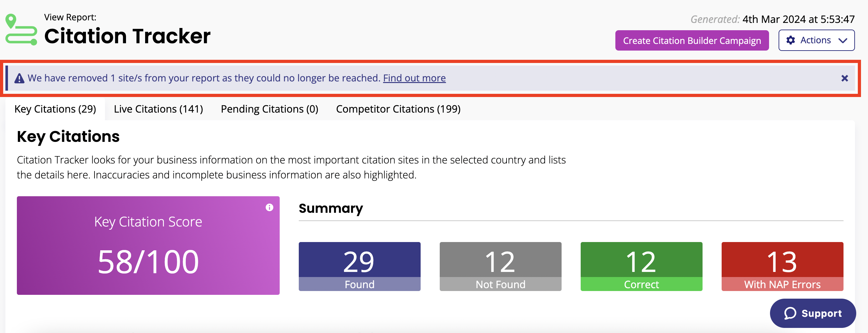Open the Key Citations tab
This screenshot has width=868, height=333.
[55, 109]
